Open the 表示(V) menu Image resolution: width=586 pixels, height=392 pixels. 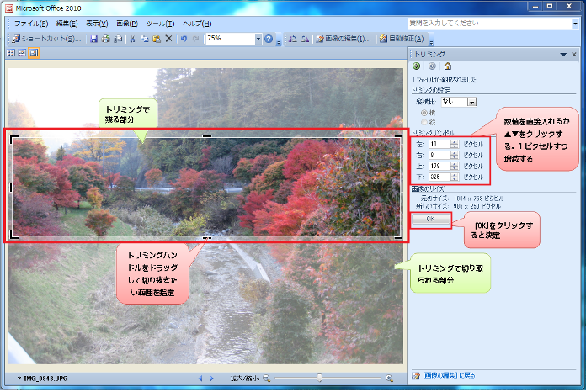click(97, 24)
